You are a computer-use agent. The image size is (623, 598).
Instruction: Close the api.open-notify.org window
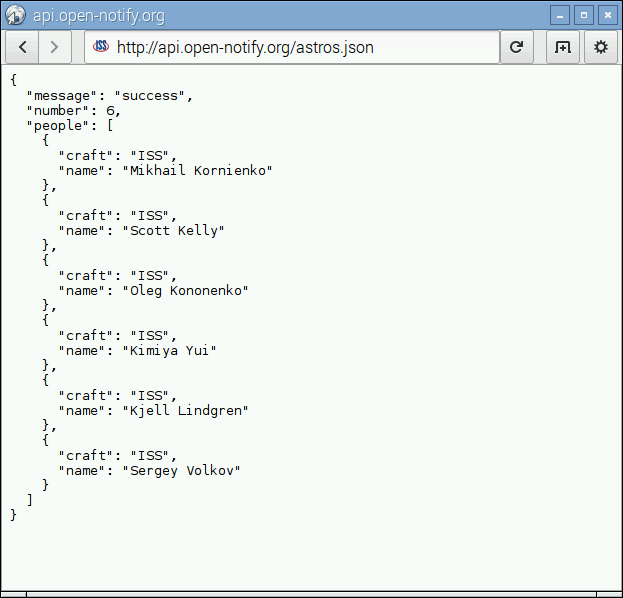[x=608, y=15]
